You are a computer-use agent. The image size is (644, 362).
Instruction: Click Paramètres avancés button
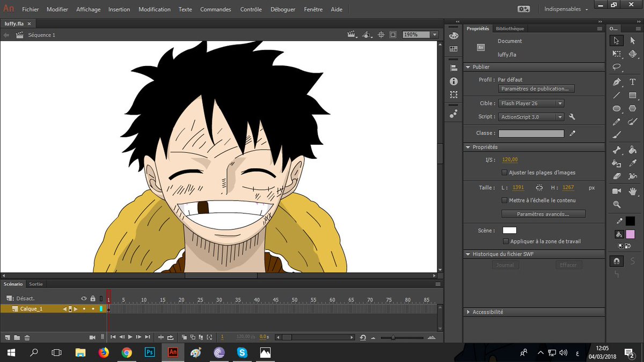[543, 213]
